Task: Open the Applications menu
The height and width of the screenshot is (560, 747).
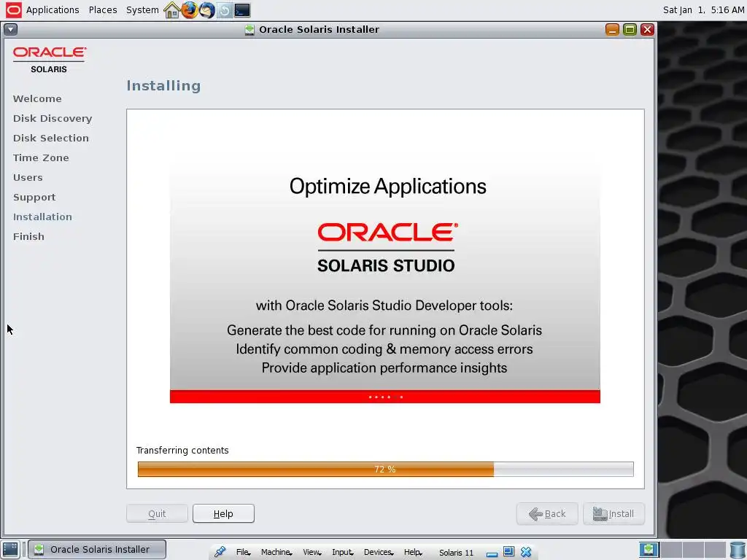Action: [x=53, y=10]
